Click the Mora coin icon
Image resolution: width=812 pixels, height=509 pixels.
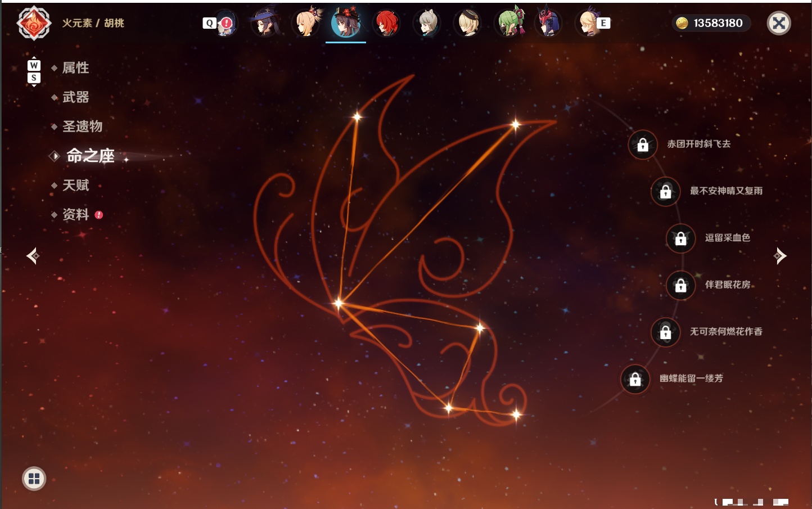click(682, 23)
